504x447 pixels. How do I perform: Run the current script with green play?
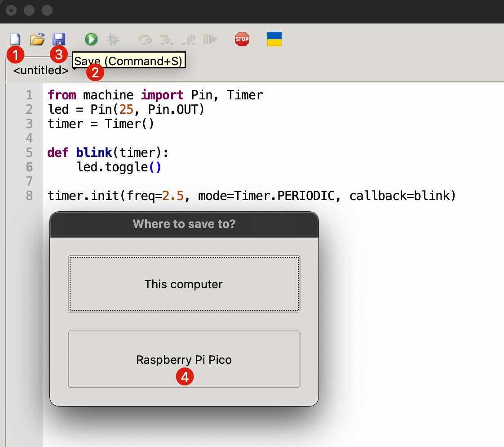point(91,40)
